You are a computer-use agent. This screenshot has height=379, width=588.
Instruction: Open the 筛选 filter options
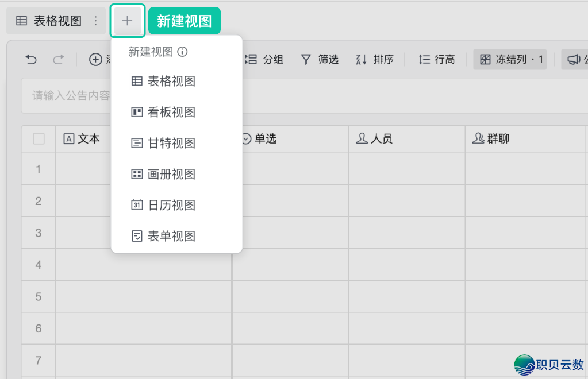coord(320,60)
